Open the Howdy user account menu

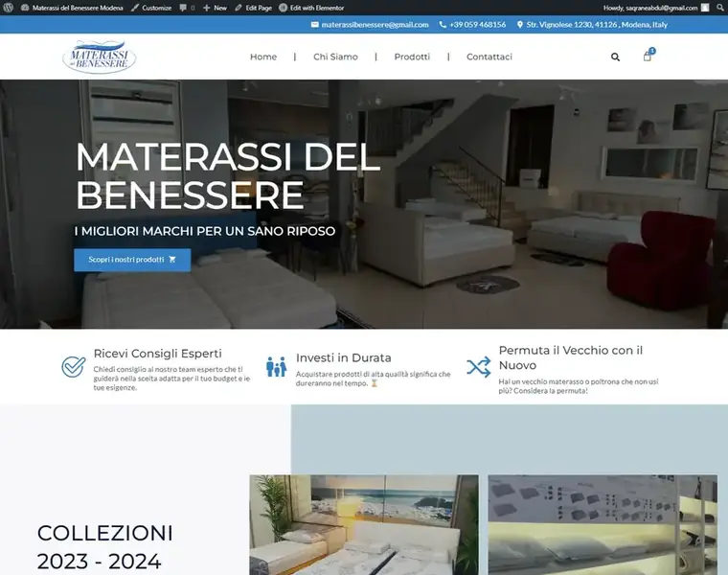(x=656, y=8)
